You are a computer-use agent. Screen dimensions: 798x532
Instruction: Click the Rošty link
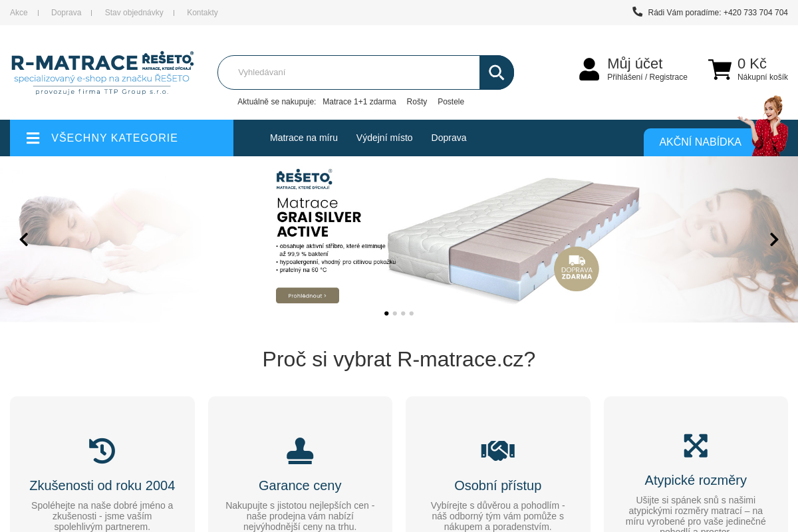(x=417, y=102)
